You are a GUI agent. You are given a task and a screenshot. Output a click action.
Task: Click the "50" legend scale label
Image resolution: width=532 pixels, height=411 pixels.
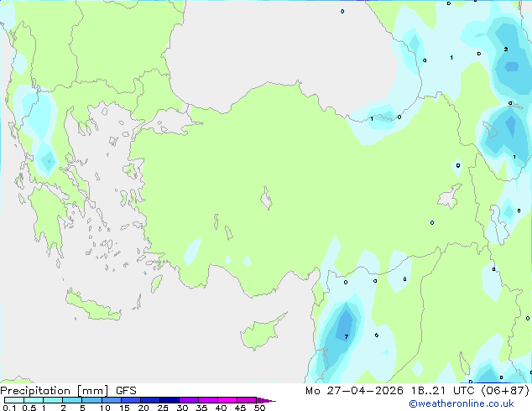tap(260, 408)
